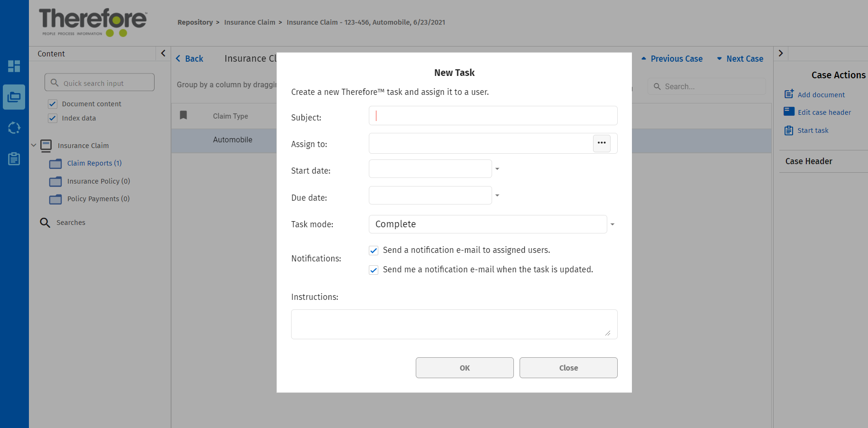
Task: Open user picker with ellipsis button
Action: [x=602, y=143]
